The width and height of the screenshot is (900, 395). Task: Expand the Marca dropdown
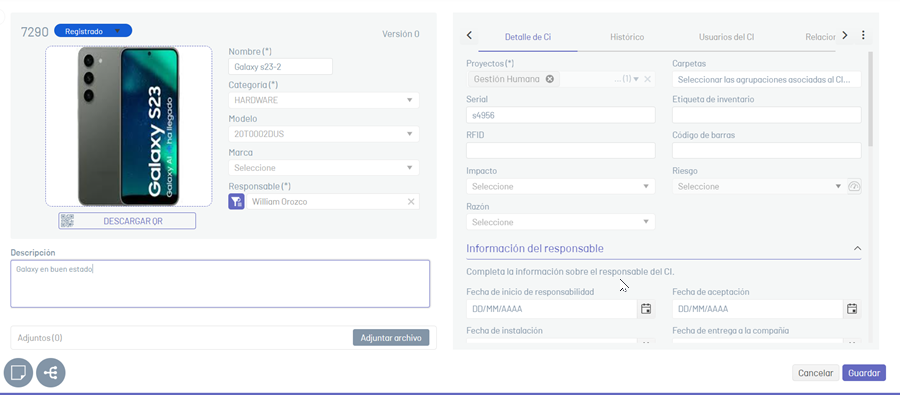pos(324,168)
